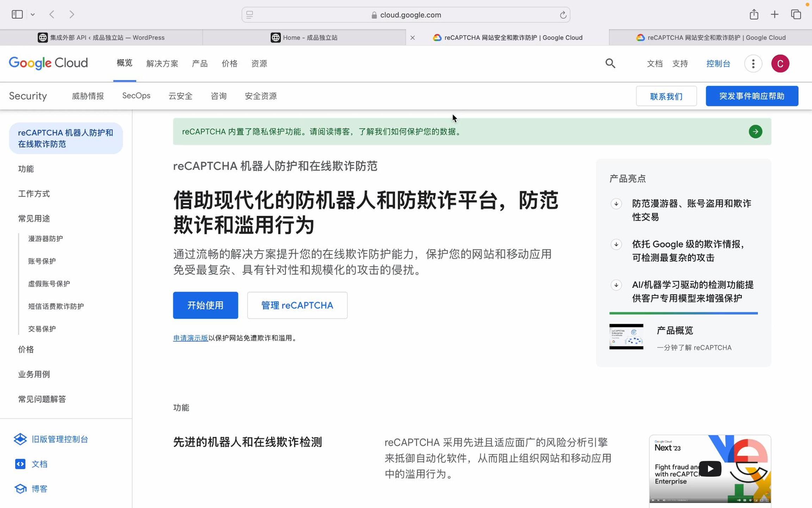Go to 控制台 console link
The image size is (812, 508).
click(x=718, y=64)
